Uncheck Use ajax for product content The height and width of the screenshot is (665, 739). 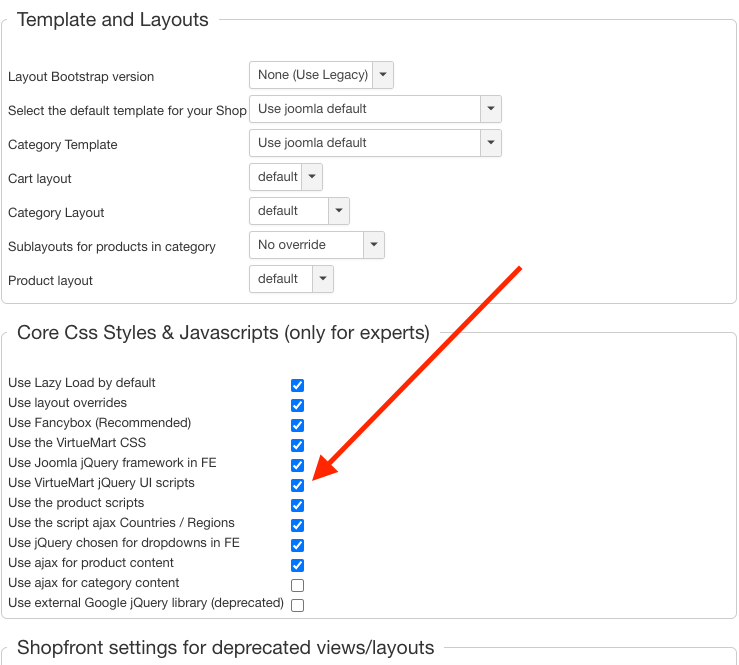(297, 565)
